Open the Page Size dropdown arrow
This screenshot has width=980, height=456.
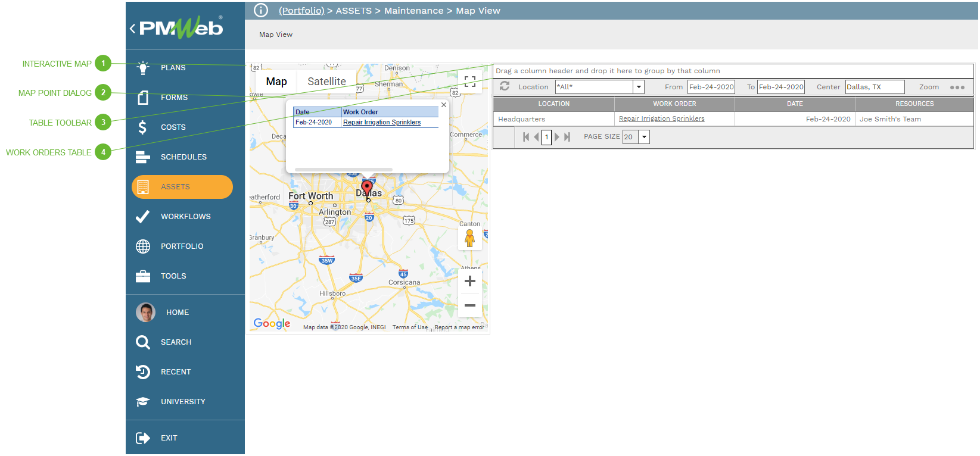coord(644,137)
